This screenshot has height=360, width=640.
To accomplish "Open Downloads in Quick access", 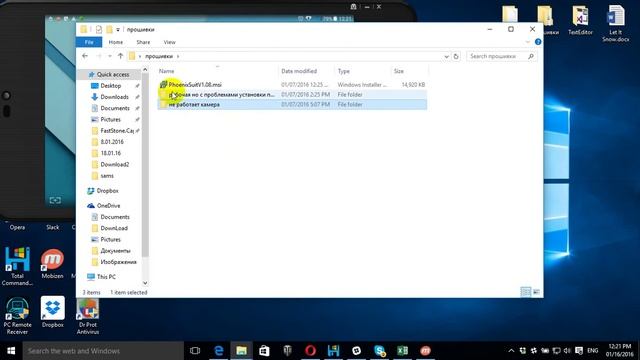I will [x=114, y=97].
